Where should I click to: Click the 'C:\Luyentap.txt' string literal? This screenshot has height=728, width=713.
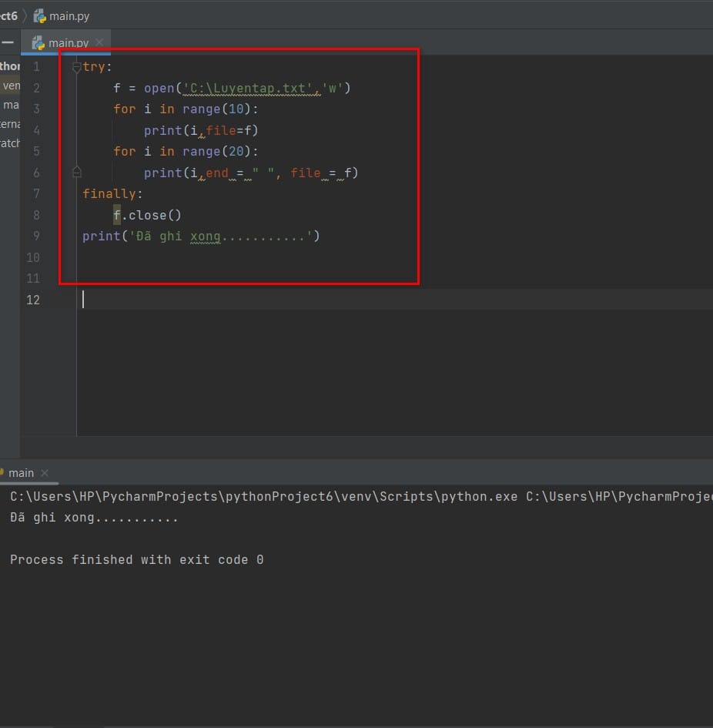tap(247, 89)
